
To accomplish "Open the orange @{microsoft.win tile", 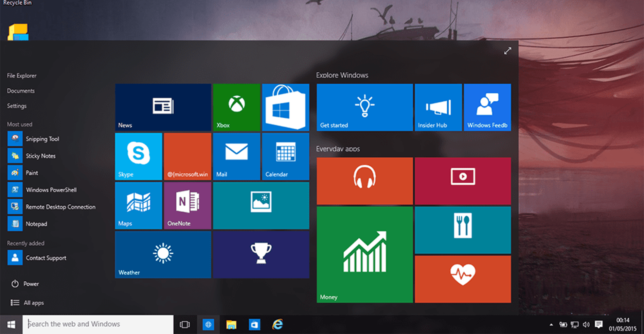I will click(187, 156).
